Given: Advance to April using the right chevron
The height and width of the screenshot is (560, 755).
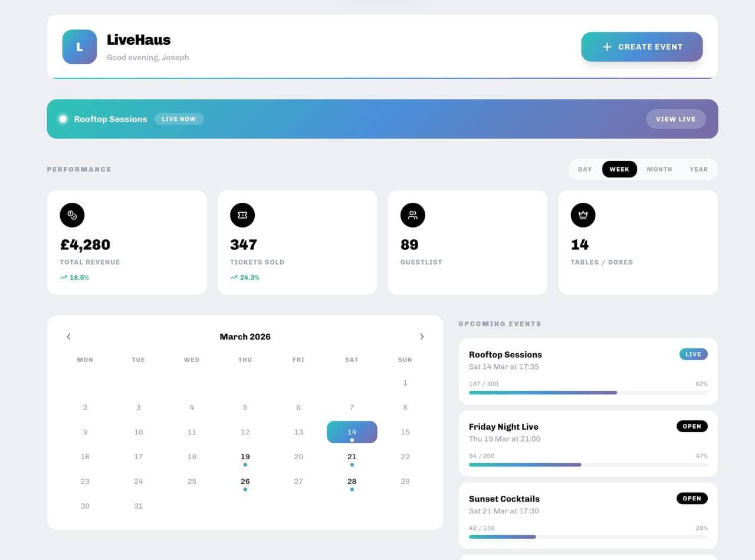Looking at the screenshot, I should [x=422, y=337].
